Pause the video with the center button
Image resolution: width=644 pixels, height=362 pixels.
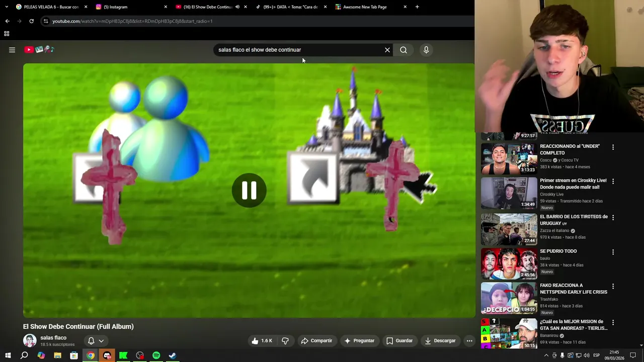tap(249, 191)
